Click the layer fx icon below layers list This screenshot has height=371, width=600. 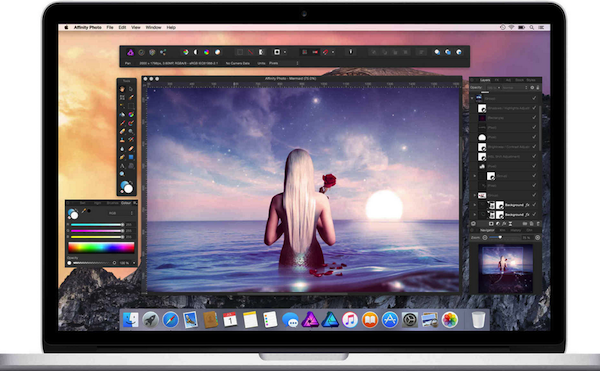tap(504, 224)
